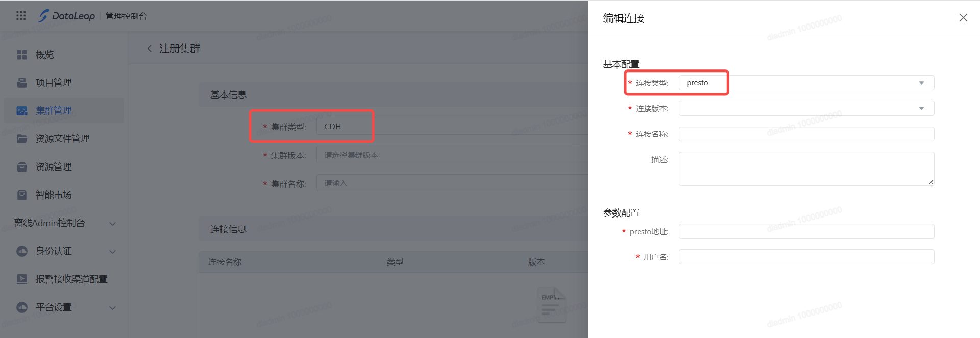Click the DataLeap logo
980x338 pixels.
coord(66,16)
